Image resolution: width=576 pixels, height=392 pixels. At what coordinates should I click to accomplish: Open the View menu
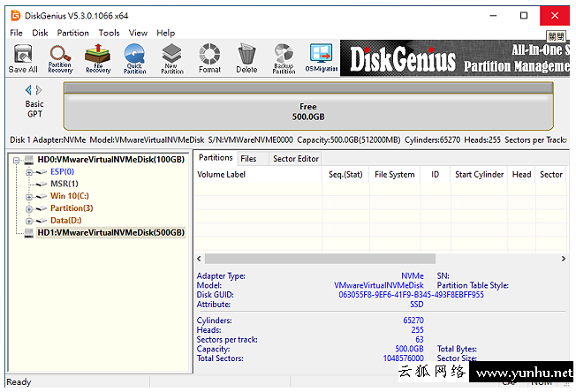coord(138,33)
